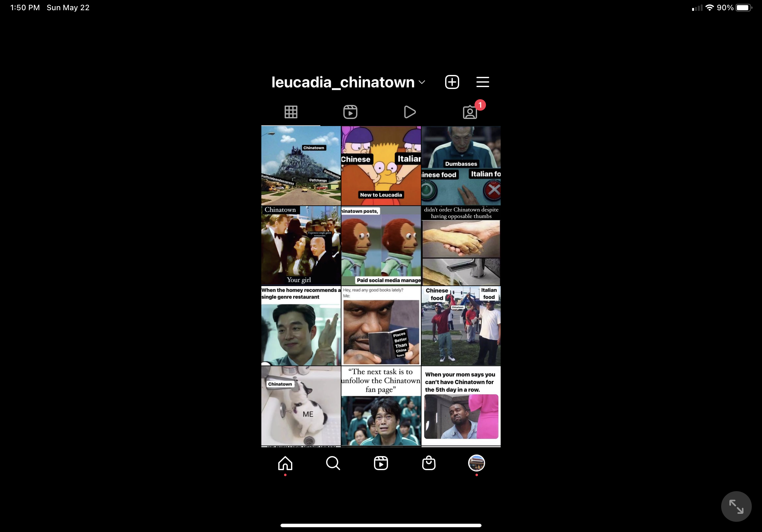
Task: Open the account switcher chevron beside leucadia_chinatown
Action: [422, 82]
